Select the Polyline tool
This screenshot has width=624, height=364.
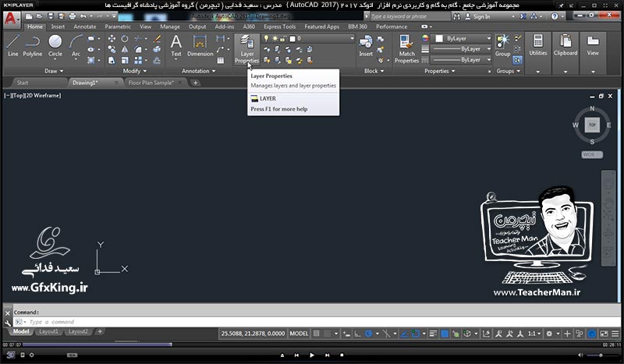[x=32, y=45]
